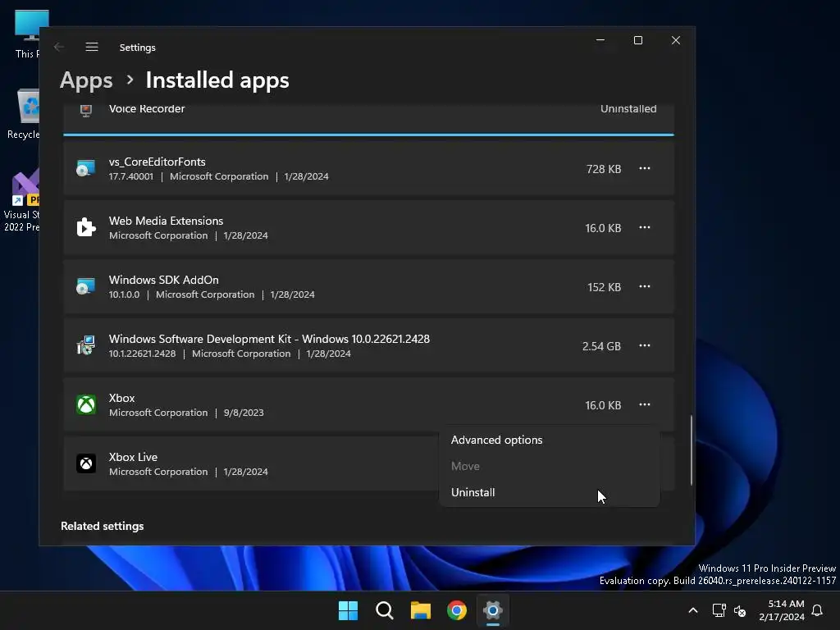
Task: Open taskbar Search
Action: (x=384, y=610)
